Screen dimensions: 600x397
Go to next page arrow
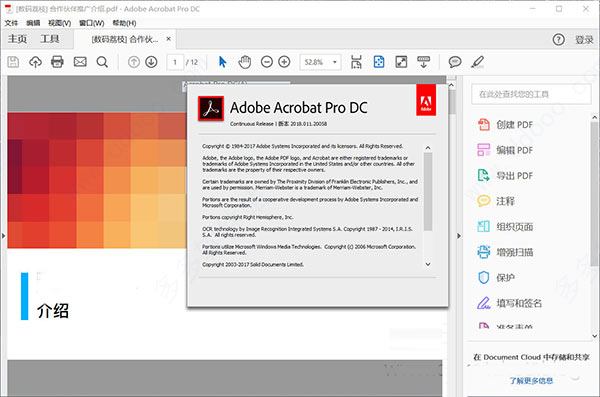pyautogui.click(x=152, y=62)
